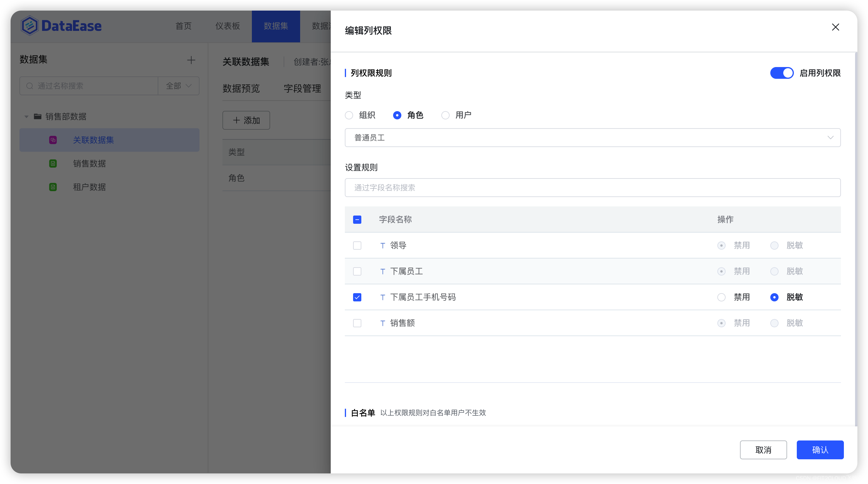This screenshot has height=484, width=868.
Task: Click the text-type icon beside 领导
Action: (x=383, y=246)
